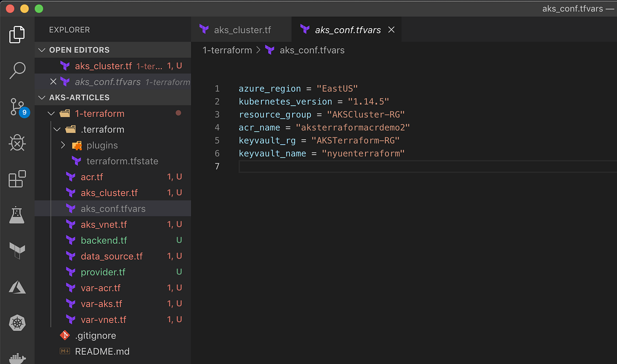Click the azure_region variable name

point(270,89)
